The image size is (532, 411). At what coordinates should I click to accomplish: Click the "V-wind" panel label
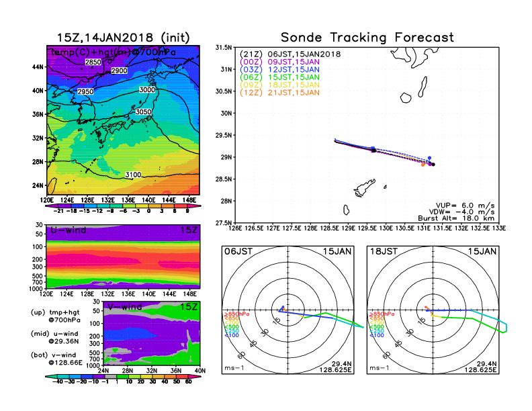tap(125, 307)
